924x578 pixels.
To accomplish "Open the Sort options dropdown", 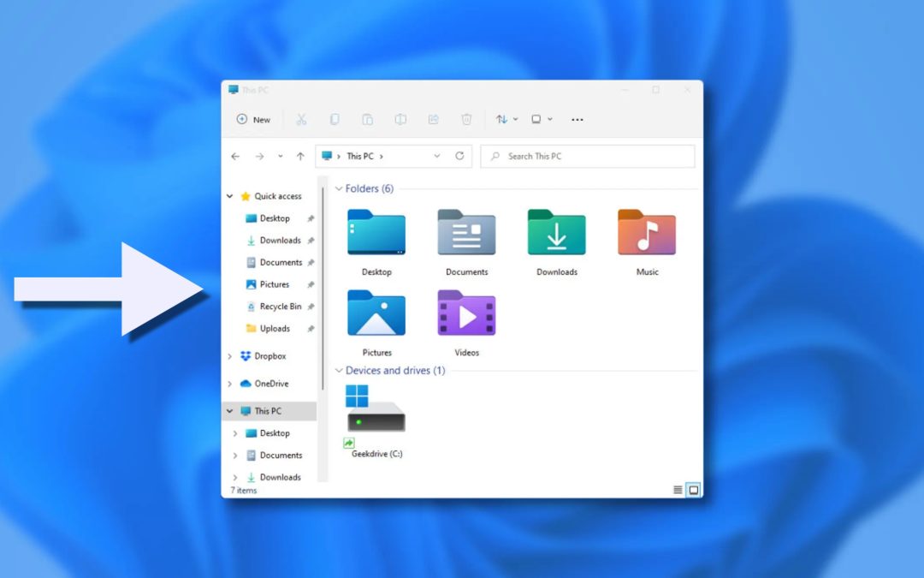I will click(x=506, y=120).
